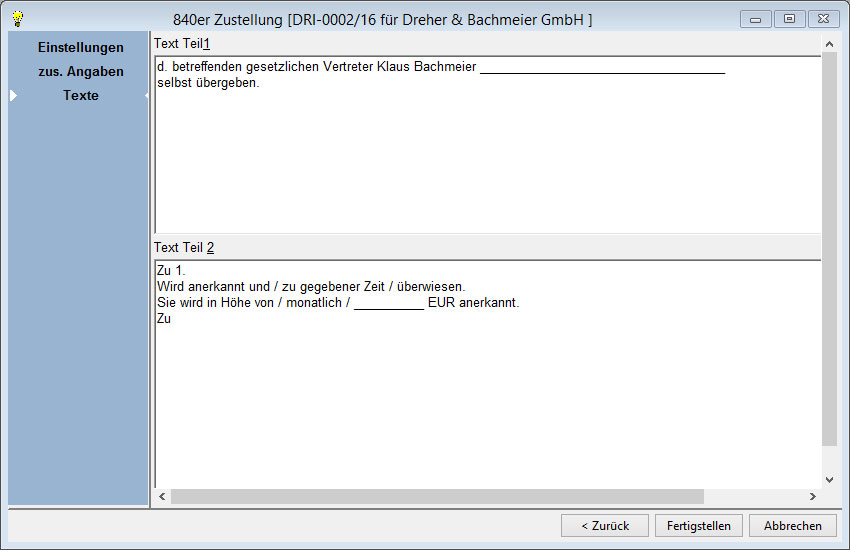Click the blank line after Klaus Bachmeier
The height and width of the screenshot is (550, 850).
602,68
